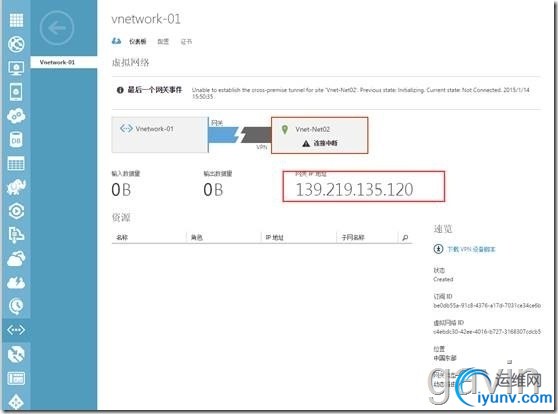Open the Scheduler clock icon

16,306
